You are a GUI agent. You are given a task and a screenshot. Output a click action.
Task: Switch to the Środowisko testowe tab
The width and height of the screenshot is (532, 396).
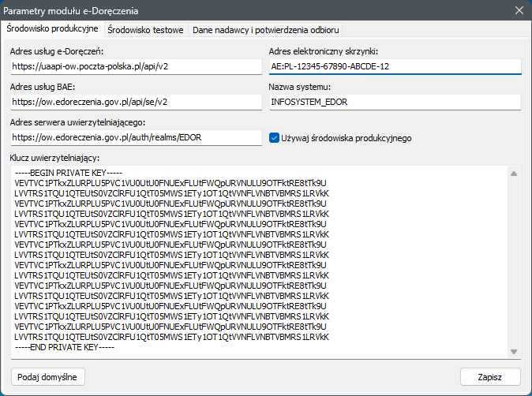click(x=145, y=30)
